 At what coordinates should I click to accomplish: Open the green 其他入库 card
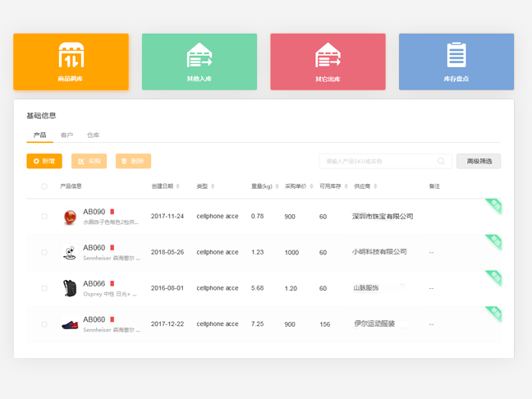point(199,62)
